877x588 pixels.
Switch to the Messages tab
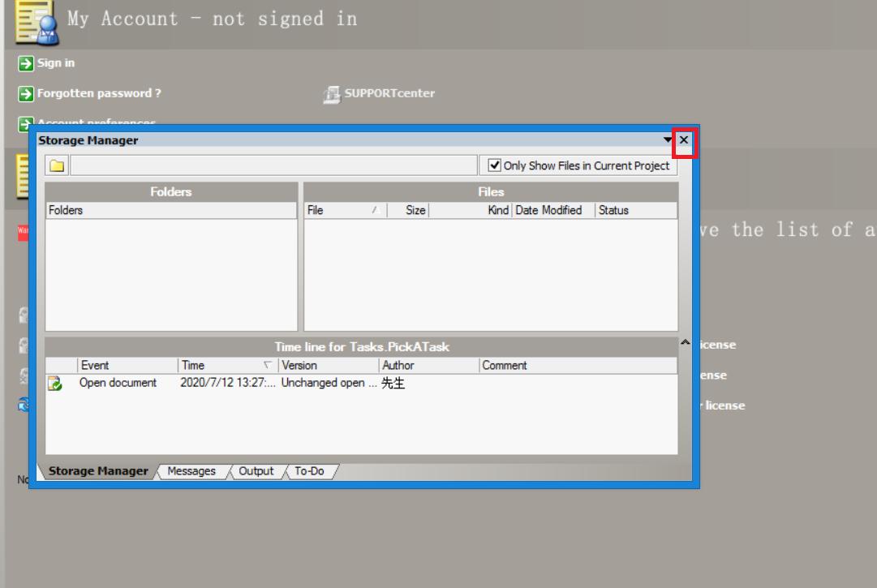click(x=191, y=471)
